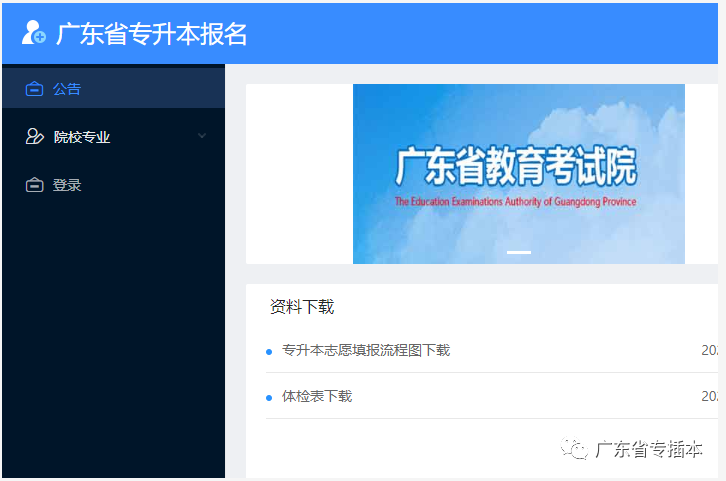Open the 公告 menu item
726x481 pixels.
tap(113, 88)
